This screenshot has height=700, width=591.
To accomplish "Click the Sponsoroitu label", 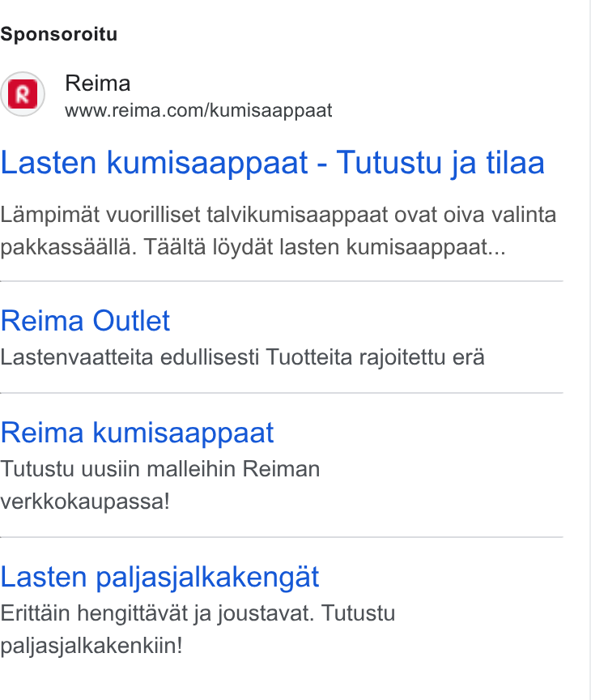I will (59, 34).
